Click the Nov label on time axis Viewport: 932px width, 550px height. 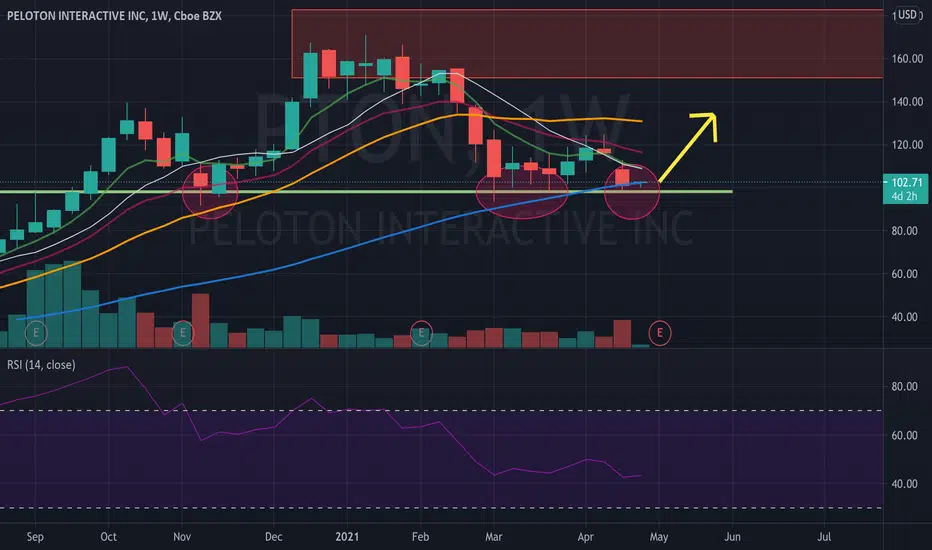point(182,537)
